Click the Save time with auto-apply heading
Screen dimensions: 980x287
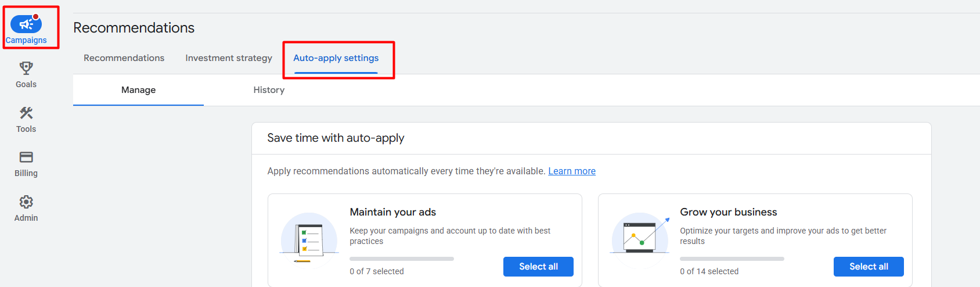[x=336, y=138]
